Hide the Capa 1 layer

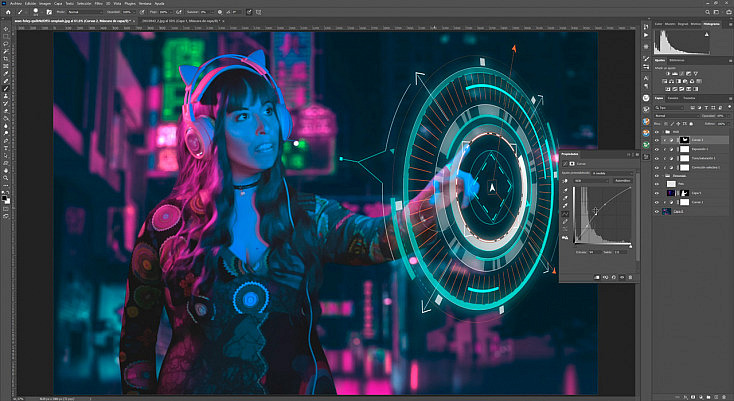click(657, 193)
